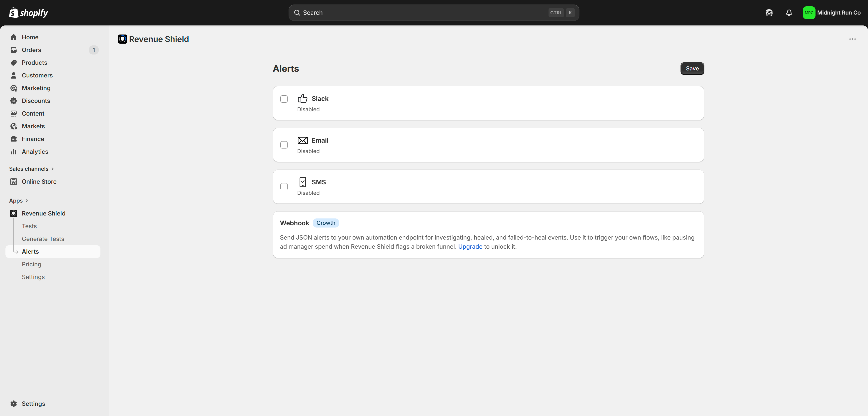Screen dimensions: 868x416
Task: Click the Content image icon
Action: click(13, 114)
